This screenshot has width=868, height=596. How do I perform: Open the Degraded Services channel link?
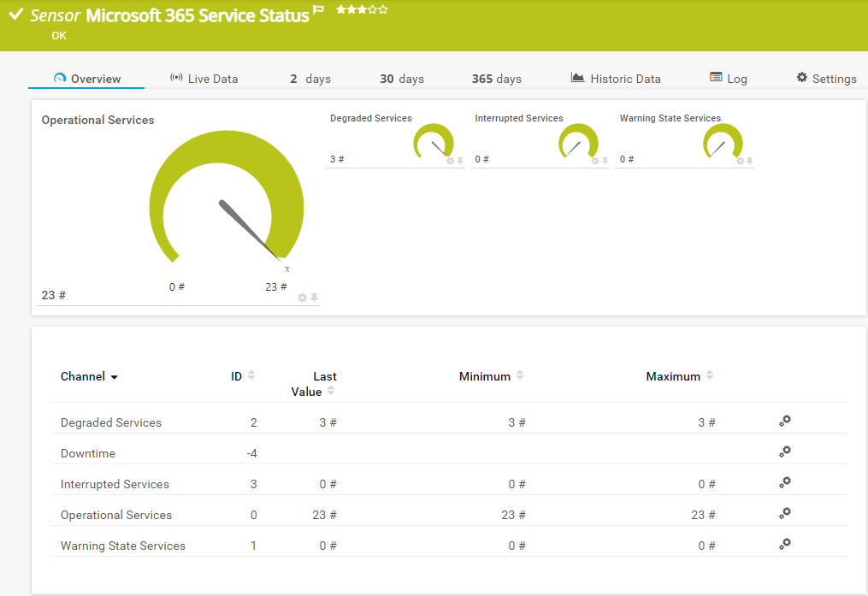pos(110,422)
